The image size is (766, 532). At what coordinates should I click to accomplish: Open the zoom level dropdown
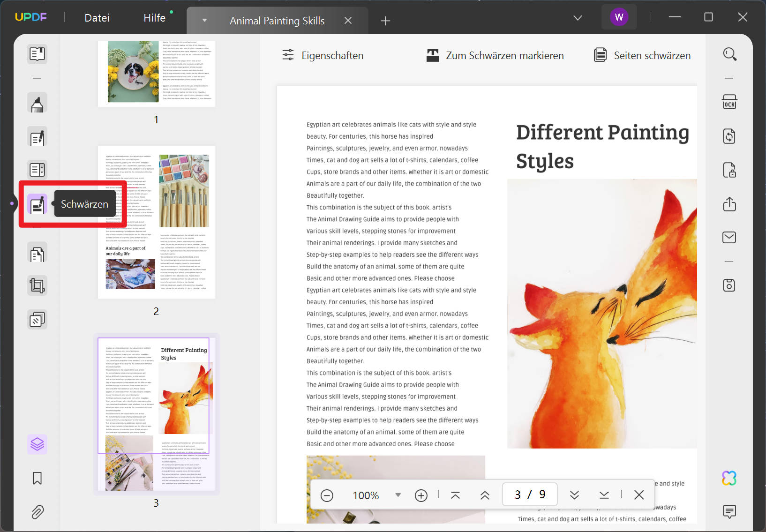coord(398,495)
